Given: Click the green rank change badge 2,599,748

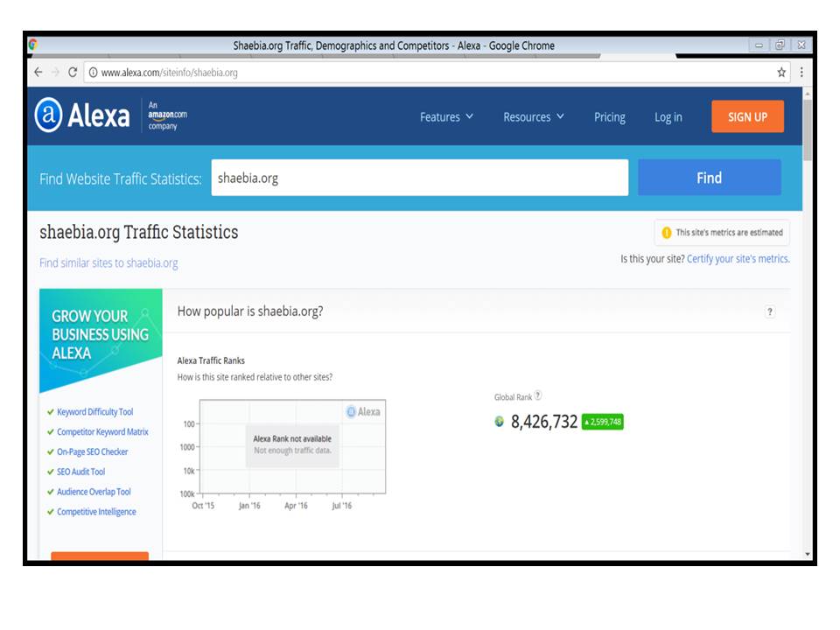Looking at the screenshot, I should (603, 422).
